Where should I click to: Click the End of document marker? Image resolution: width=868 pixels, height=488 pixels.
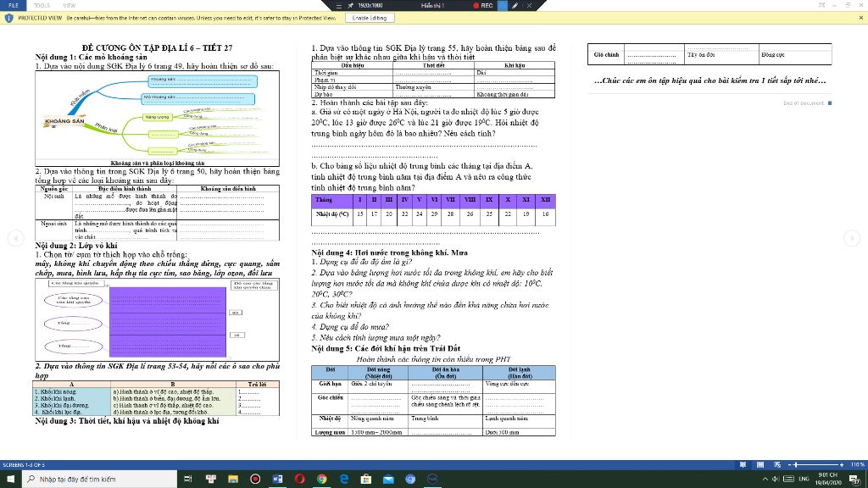tap(807, 103)
